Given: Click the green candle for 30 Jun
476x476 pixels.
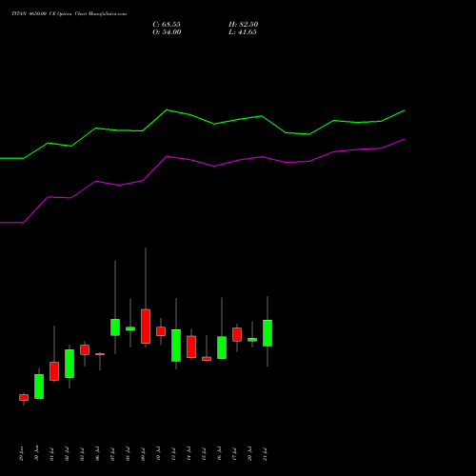Looking at the screenshot, I should 39,387.
